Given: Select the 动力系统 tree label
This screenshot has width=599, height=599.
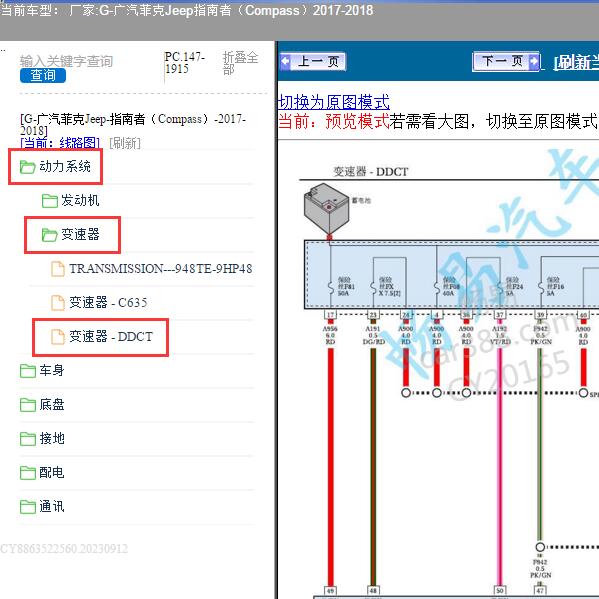Looking at the screenshot, I should point(65,167).
